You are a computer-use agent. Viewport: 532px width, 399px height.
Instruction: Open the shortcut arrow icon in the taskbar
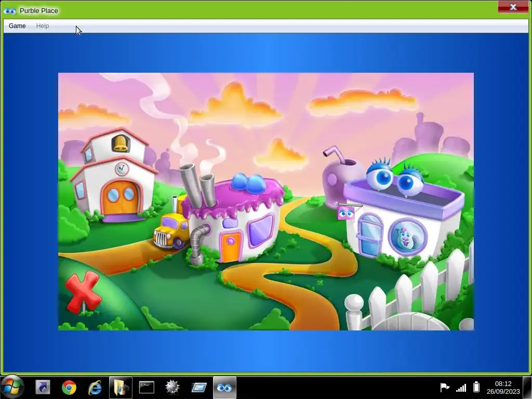coord(43,388)
